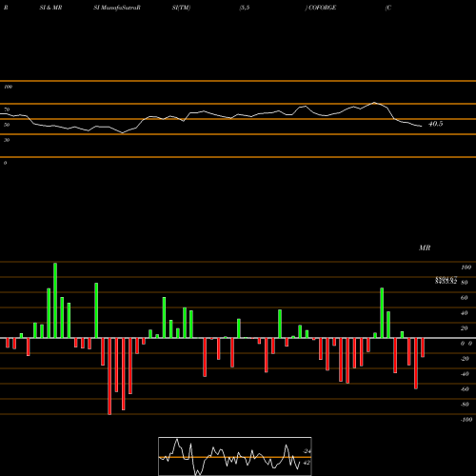
Task: Click the 50 level label on the RSI axis
Action: click(7, 125)
